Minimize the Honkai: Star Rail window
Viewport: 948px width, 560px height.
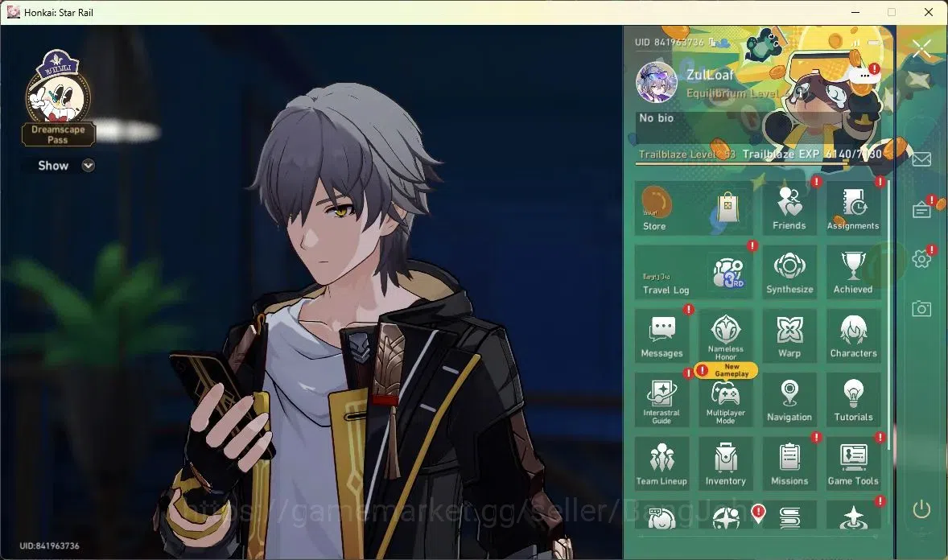[855, 12]
